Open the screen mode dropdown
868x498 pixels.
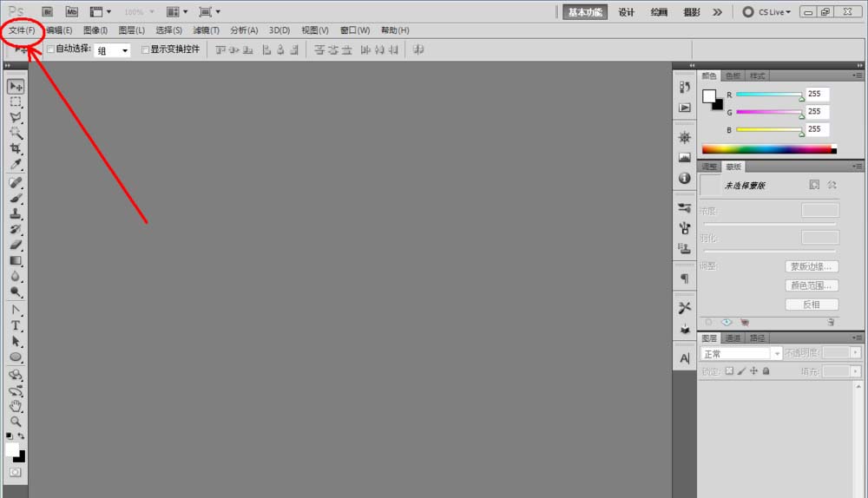pyautogui.click(x=210, y=11)
